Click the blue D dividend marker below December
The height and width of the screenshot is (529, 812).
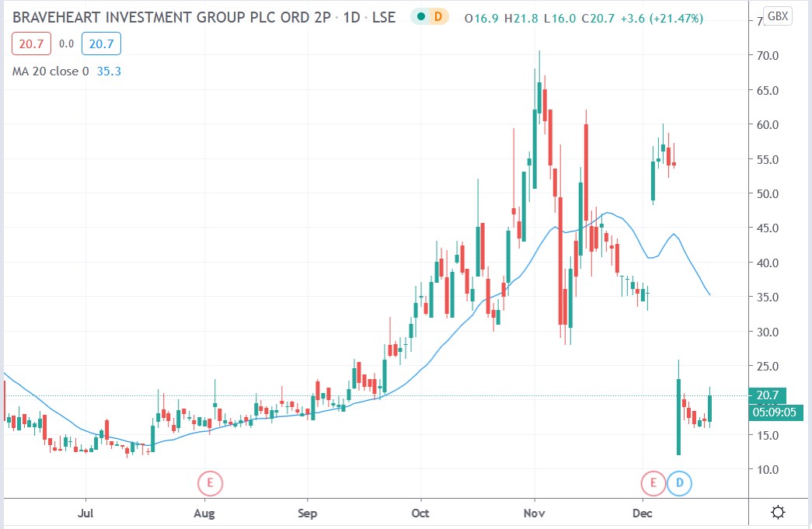pyautogui.click(x=679, y=482)
